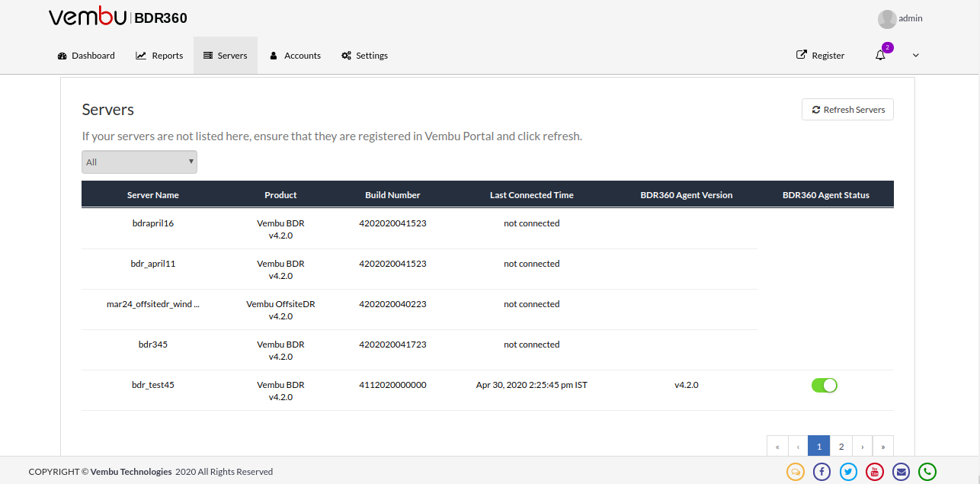Click build number 4202020040223
The width and height of the screenshot is (980, 484).
392,304
